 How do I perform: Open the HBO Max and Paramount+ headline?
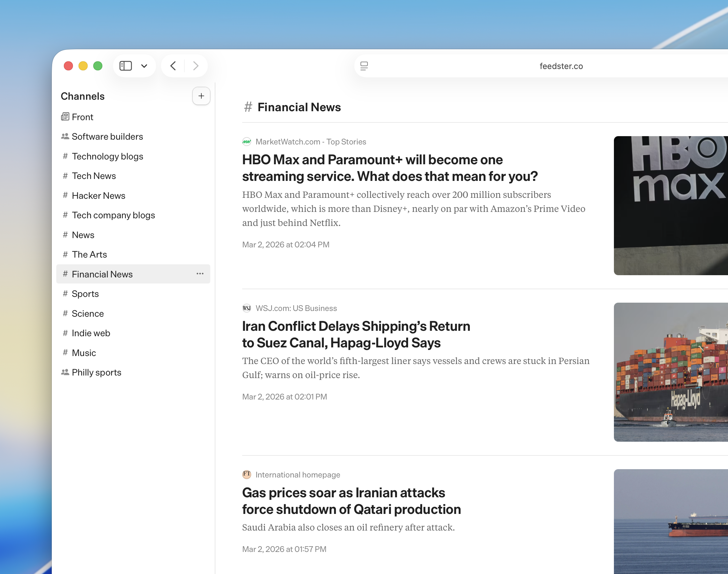(389, 168)
